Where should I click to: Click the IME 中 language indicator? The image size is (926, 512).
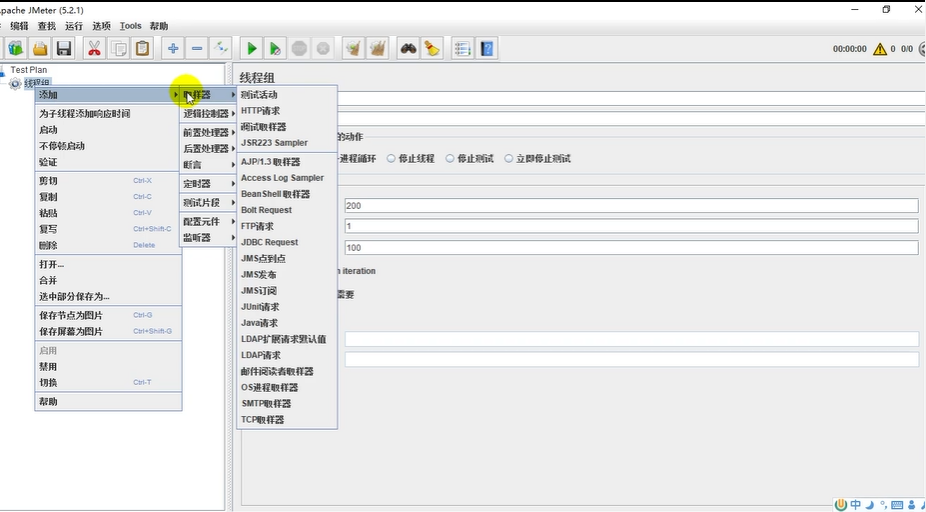855,505
